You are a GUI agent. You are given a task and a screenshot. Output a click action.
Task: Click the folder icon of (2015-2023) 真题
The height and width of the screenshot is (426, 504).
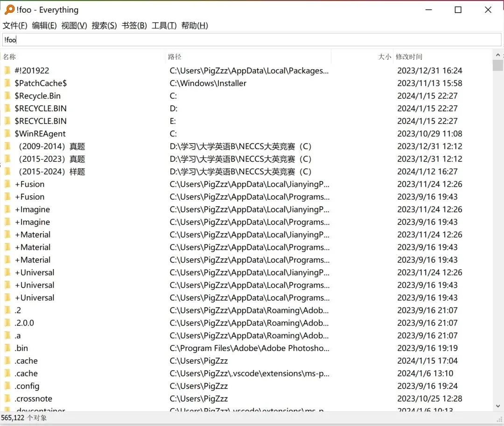tap(7, 159)
